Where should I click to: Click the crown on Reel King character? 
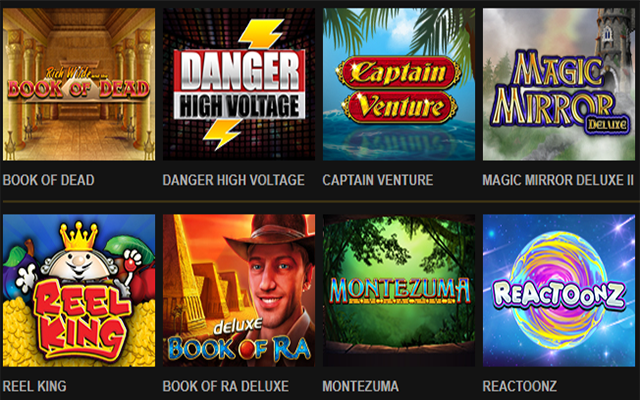click(x=78, y=236)
